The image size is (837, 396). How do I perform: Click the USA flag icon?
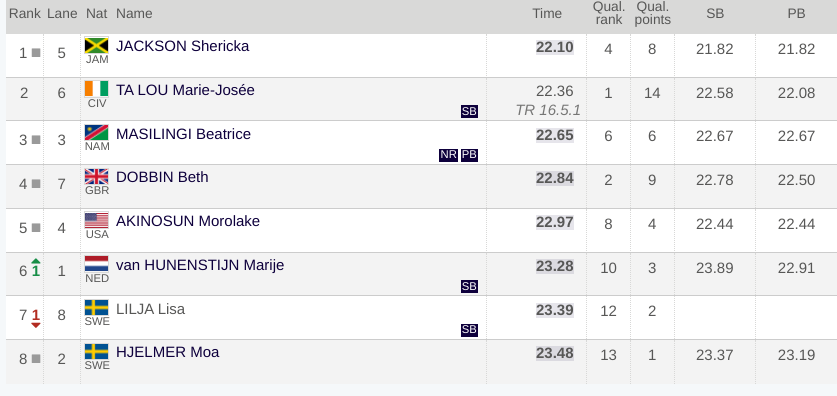point(97,220)
